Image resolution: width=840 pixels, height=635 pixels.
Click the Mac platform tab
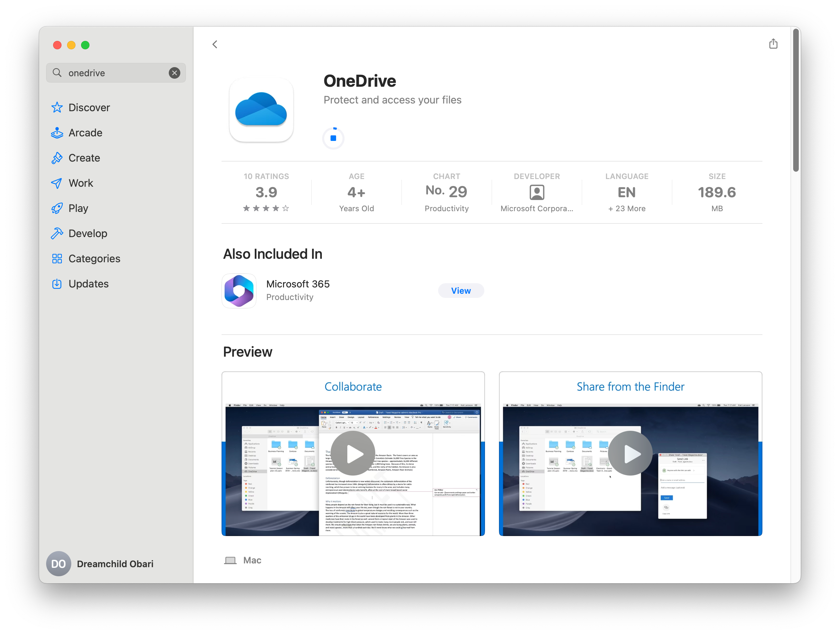click(243, 560)
